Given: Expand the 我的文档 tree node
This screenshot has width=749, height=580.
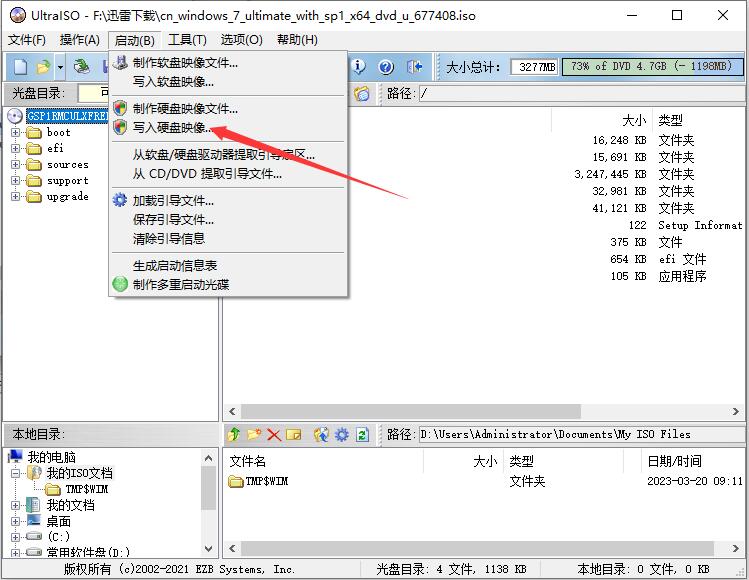Looking at the screenshot, I should 15,505.
